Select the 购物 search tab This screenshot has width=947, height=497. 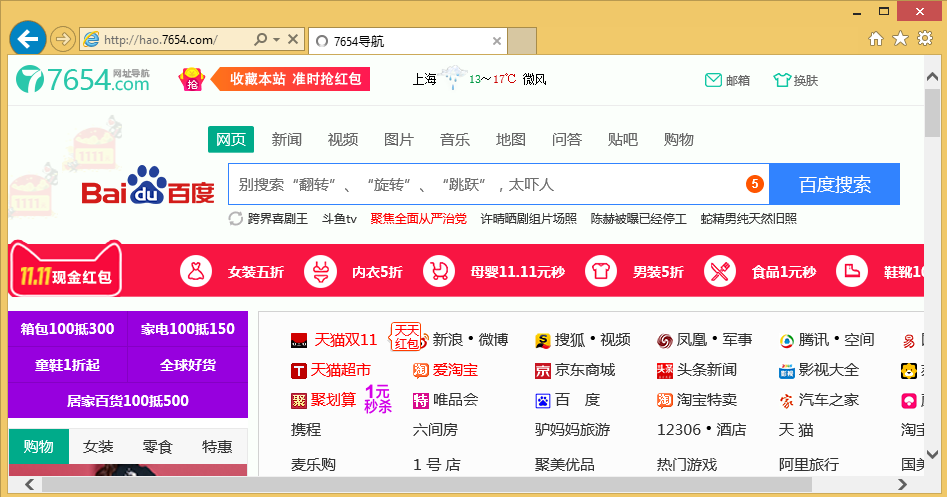pyautogui.click(x=678, y=139)
